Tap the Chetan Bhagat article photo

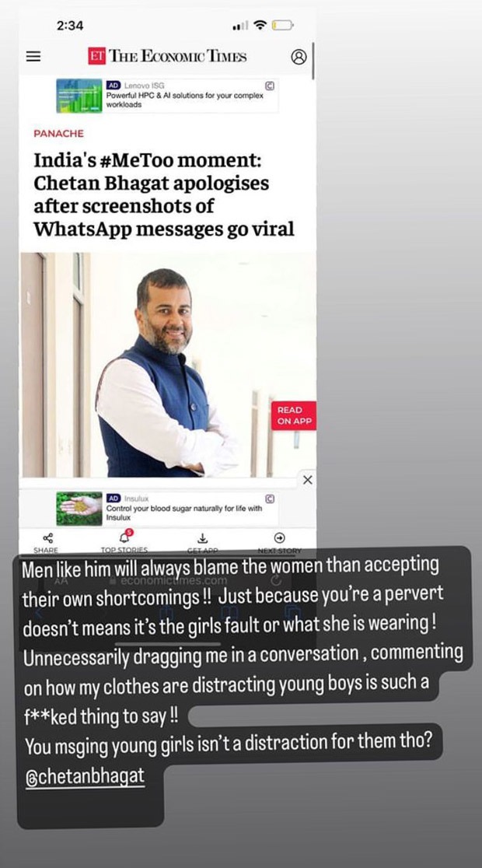click(x=168, y=366)
